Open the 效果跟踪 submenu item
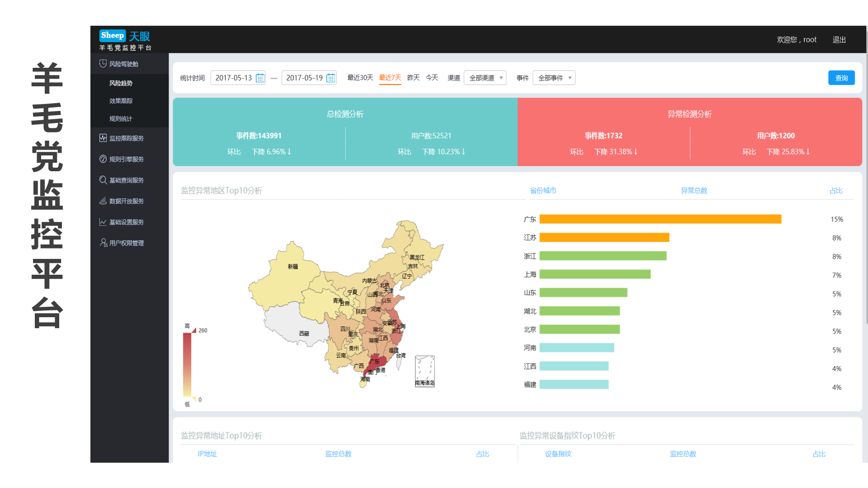 pyautogui.click(x=121, y=101)
